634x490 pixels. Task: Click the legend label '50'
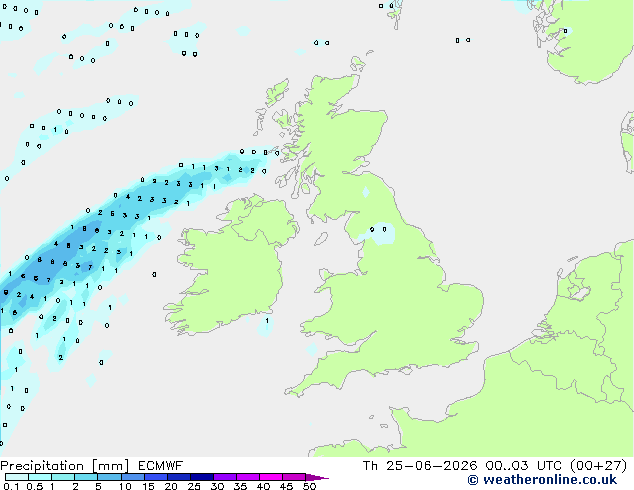pos(309,486)
